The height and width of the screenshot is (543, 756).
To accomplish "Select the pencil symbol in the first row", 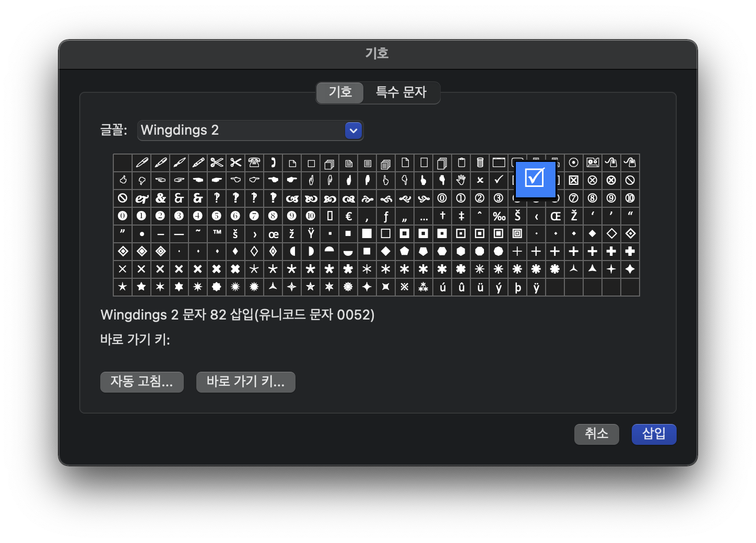I will point(141,162).
